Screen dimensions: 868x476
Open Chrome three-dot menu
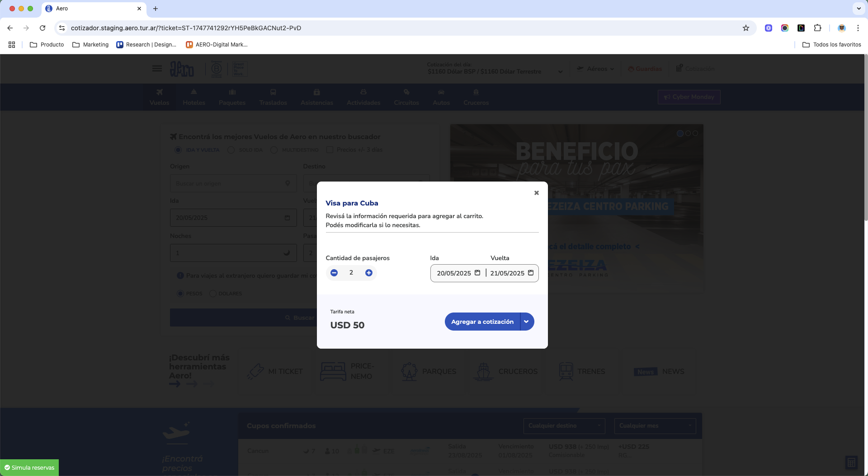(x=858, y=28)
